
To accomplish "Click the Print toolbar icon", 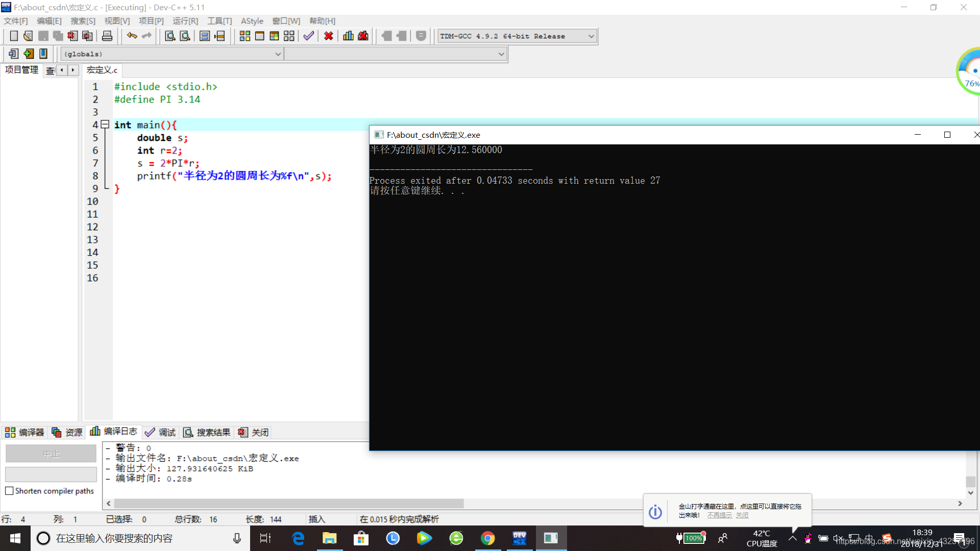I will 107,36.
